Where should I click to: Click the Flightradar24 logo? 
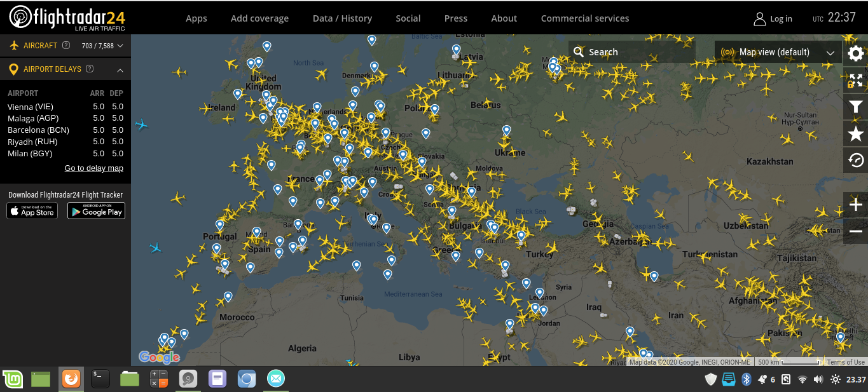click(67, 18)
